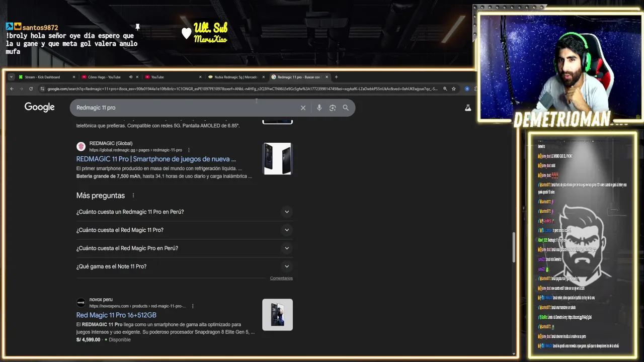644x362 pixels.
Task: Open Red Magic 11 Pro 16+512GB link
Action: point(116,315)
